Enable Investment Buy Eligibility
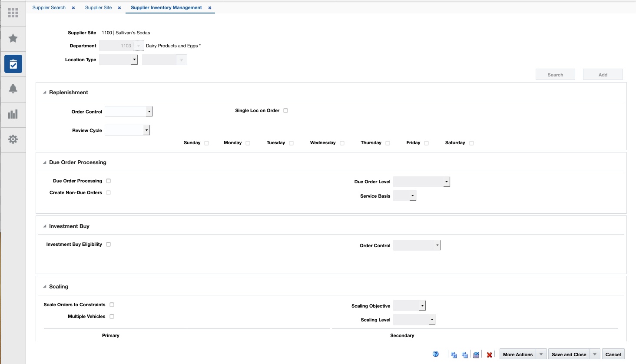Viewport: 636px width, 364px height. [x=108, y=244]
